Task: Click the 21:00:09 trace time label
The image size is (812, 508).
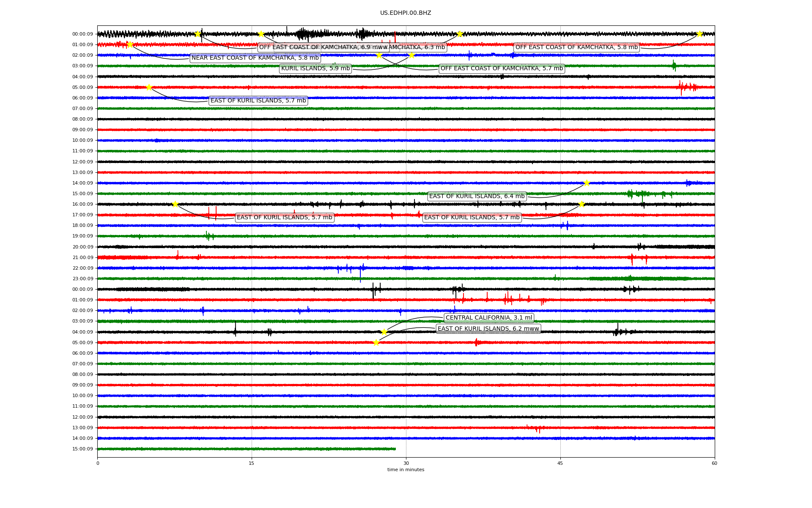Action: [x=82, y=258]
